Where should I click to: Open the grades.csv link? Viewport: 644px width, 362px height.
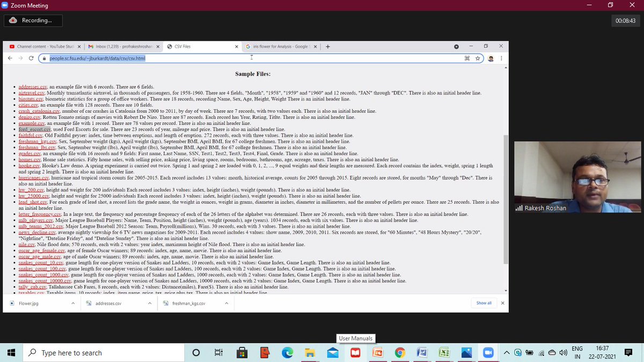click(x=29, y=153)
